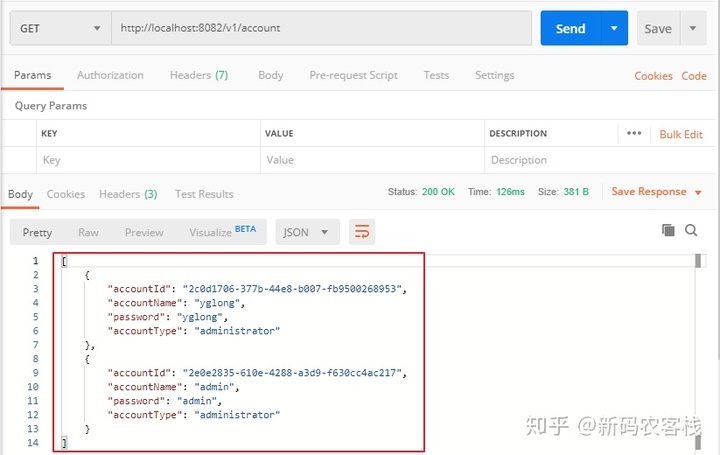The width and height of the screenshot is (720, 455).
Task: Click line number 14 in gutter
Action: tap(33, 443)
